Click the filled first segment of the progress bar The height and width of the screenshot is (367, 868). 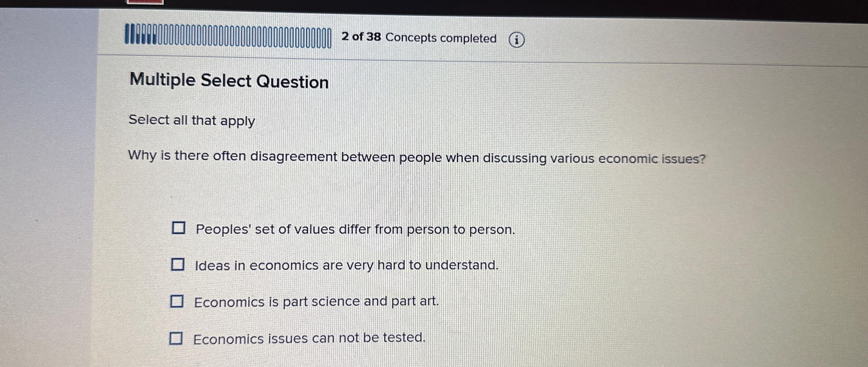point(127,37)
